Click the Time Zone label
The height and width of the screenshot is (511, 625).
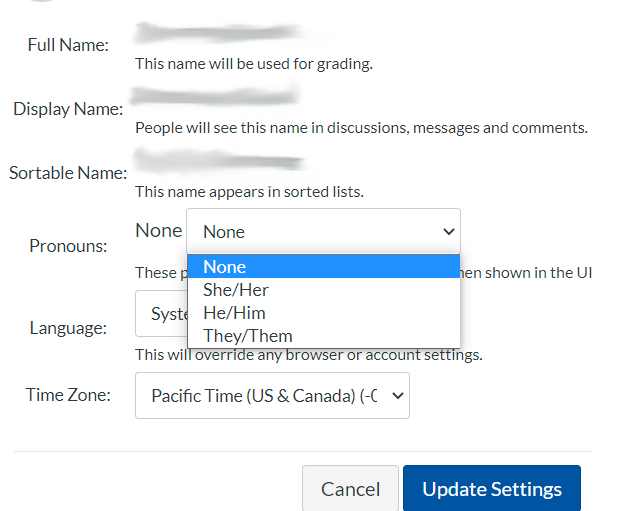coord(68,396)
